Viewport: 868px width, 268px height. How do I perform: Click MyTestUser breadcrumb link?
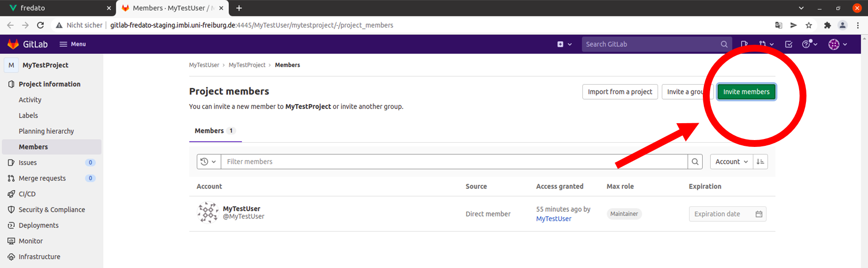click(204, 65)
